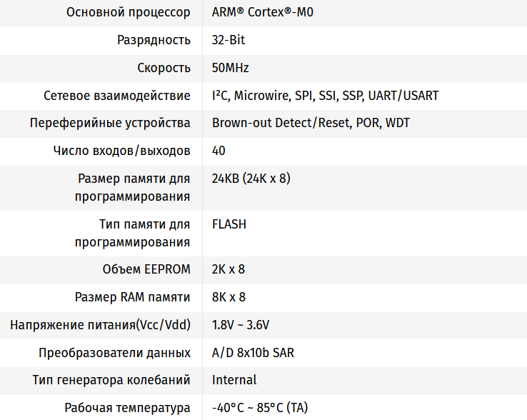Click the "Размер RAM памяти" label
The height and width of the screenshot is (420, 527).
(133, 297)
